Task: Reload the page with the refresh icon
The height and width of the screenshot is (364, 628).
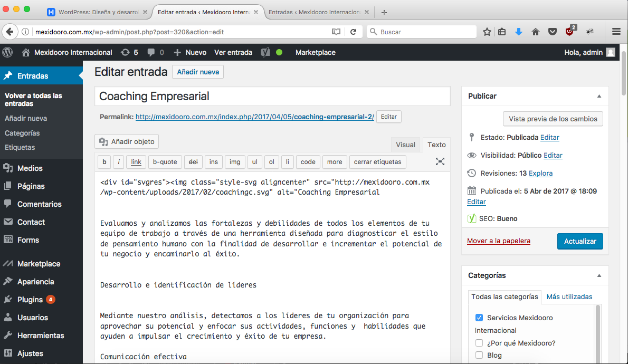Action: click(x=353, y=32)
